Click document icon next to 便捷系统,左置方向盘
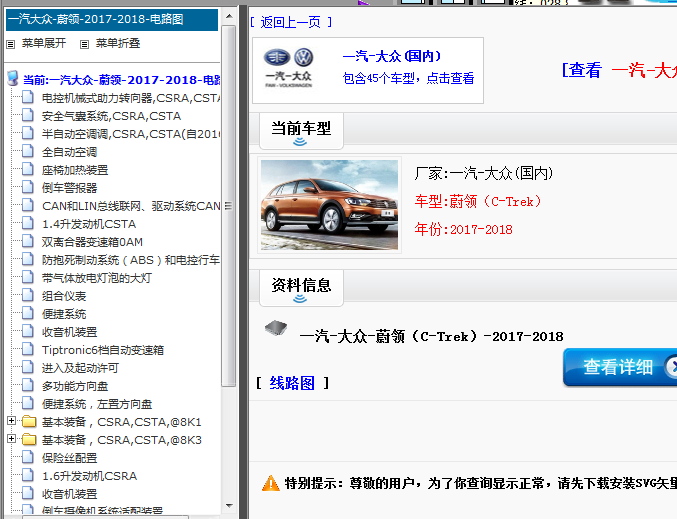This screenshot has height=519, width=677. coord(28,403)
